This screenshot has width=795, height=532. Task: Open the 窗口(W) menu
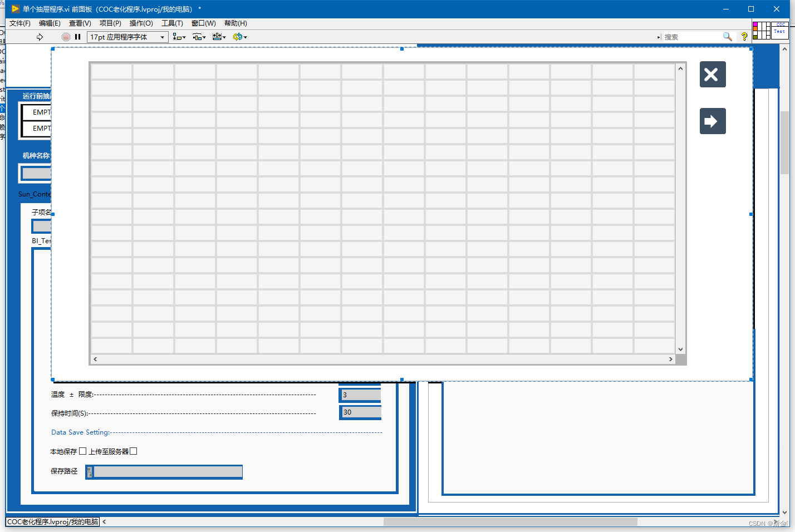coord(203,23)
